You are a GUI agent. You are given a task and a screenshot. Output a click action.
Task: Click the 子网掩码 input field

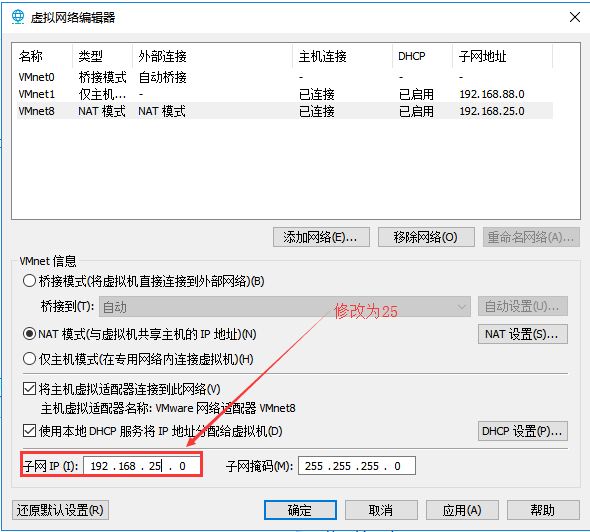click(357, 466)
